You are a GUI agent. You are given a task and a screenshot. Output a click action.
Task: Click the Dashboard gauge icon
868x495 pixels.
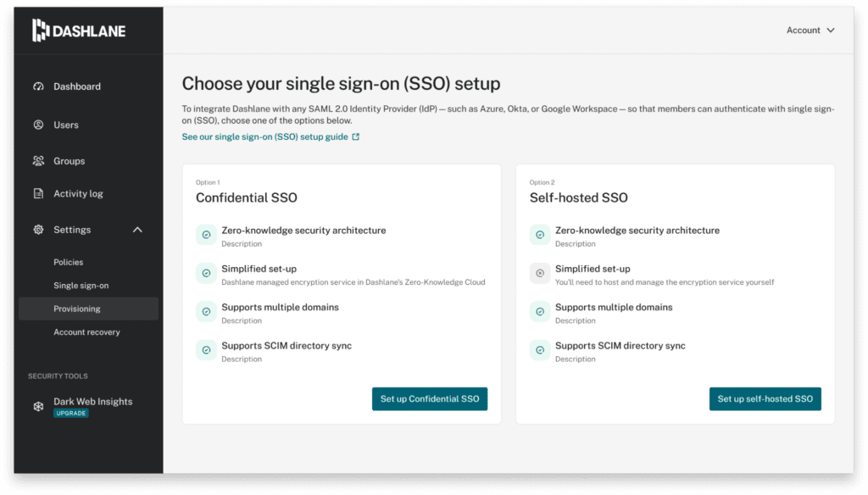[38, 86]
